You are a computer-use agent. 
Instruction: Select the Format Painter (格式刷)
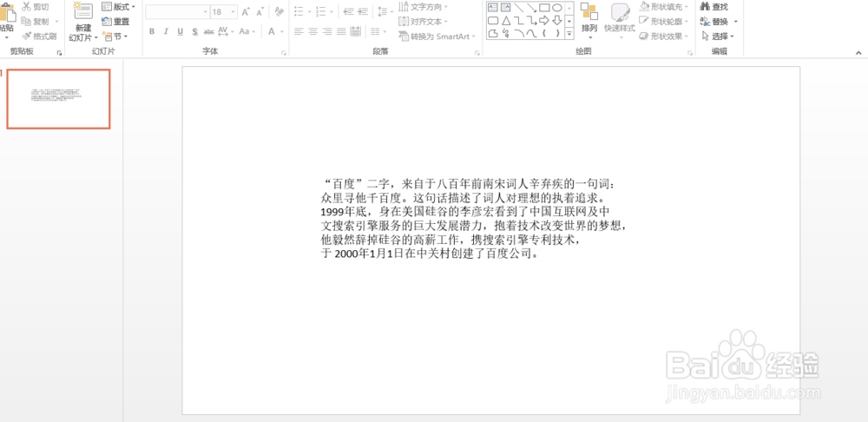coord(39,36)
